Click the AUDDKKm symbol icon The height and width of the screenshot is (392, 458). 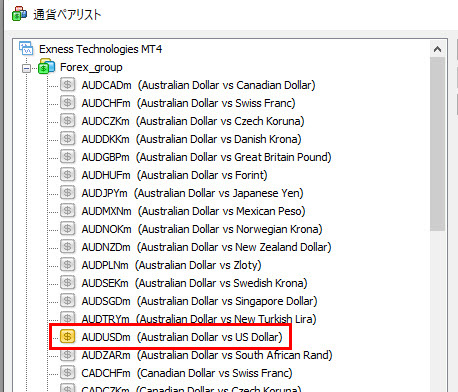[67, 139]
